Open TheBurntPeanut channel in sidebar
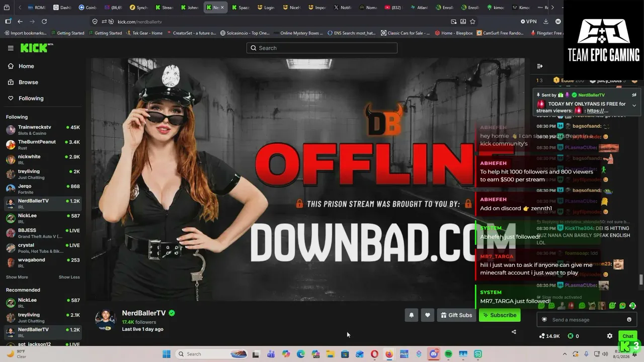 click(43, 144)
